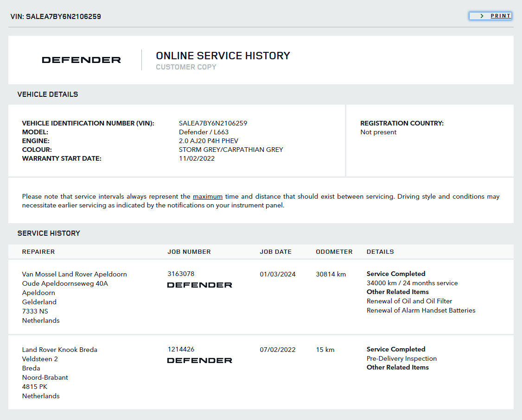Click job number 1214426
522x420 pixels.
(181, 349)
